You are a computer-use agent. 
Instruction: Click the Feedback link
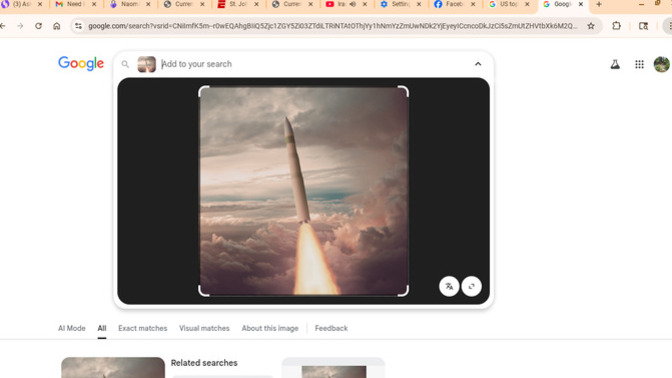pyautogui.click(x=331, y=328)
